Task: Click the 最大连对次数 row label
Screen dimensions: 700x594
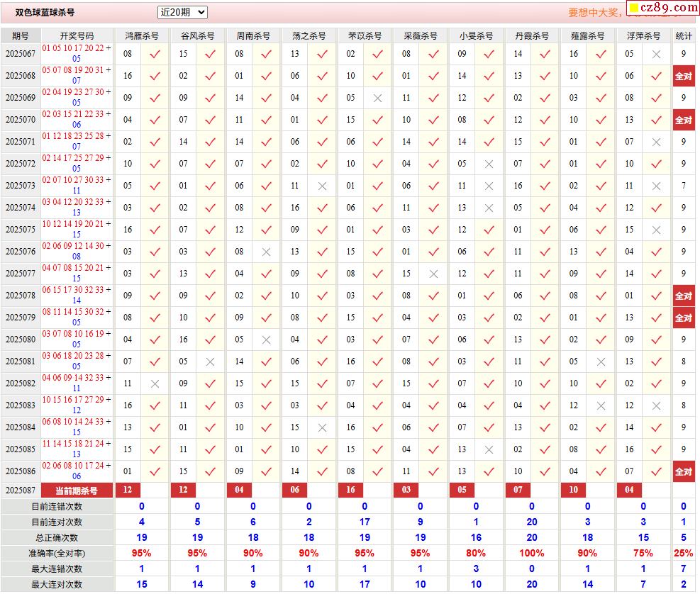Action: click(x=57, y=585)
